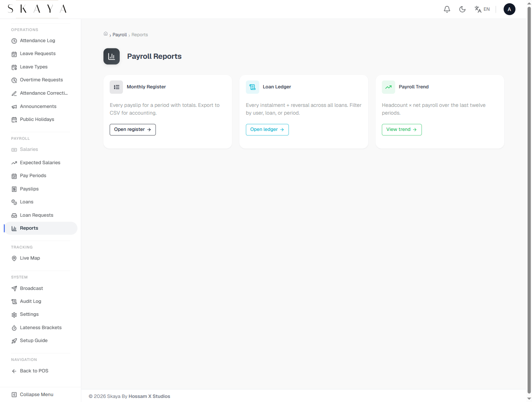
Task: Open Expected Salaries menu item
Action: pyautogui.click(x=41, y=163)
